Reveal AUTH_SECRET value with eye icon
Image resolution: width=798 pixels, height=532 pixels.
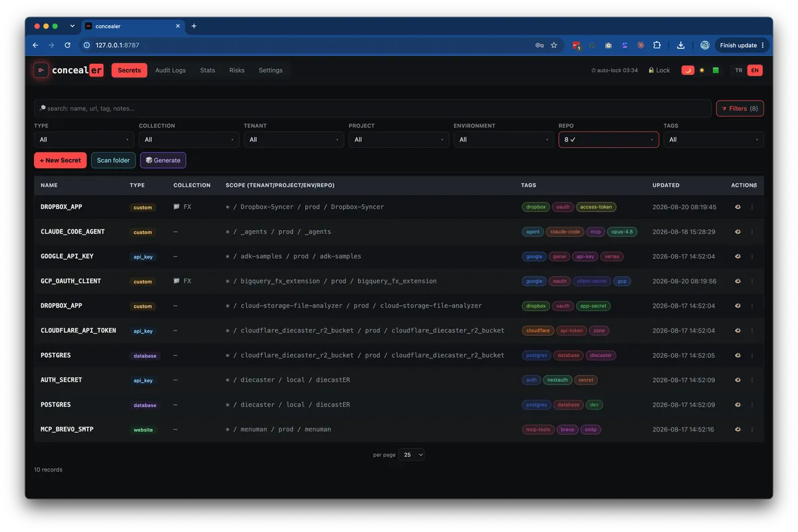737,380
